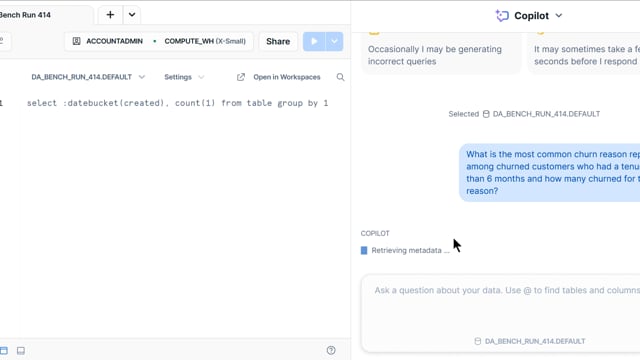Click into the SQL query on editor line 1

177,103
